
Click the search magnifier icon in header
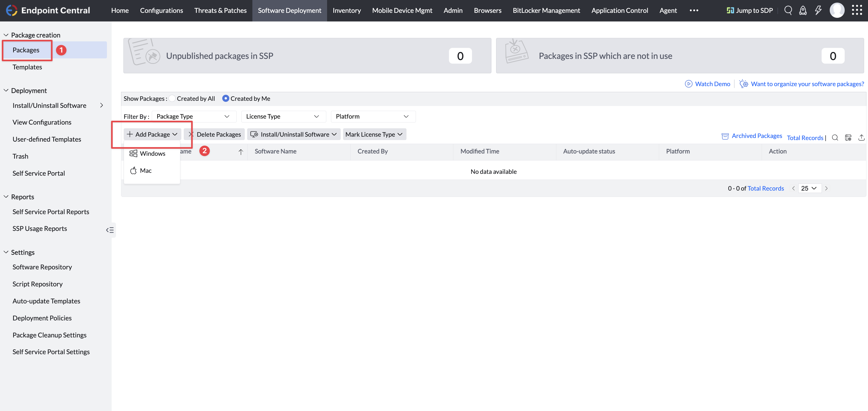[x=788, y=10]
